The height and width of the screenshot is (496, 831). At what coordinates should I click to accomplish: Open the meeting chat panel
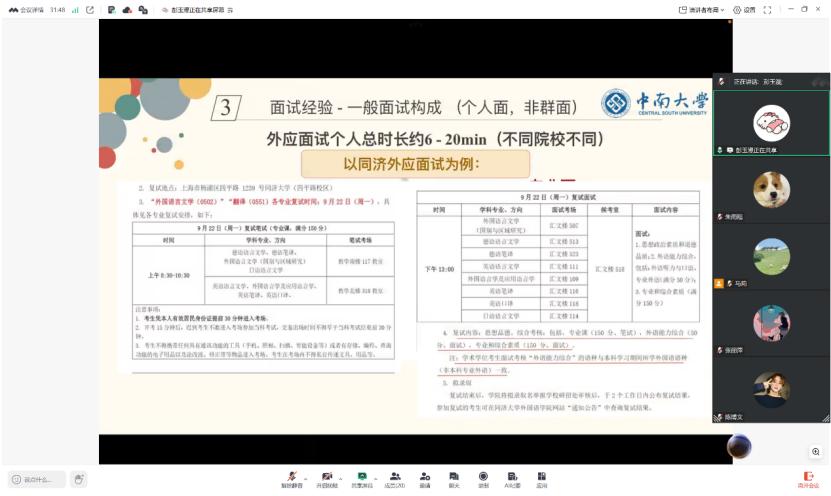pyautogui.click(x=454, y=478)
